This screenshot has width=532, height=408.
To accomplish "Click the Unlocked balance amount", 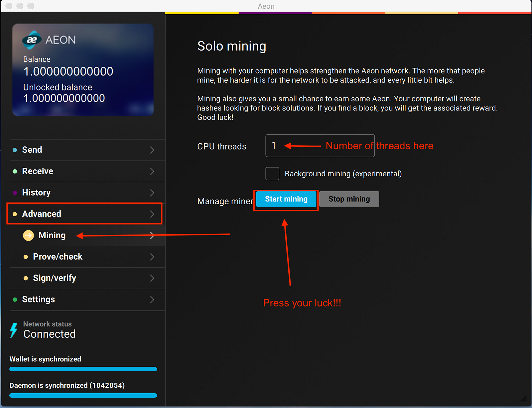I will pos(64,98).
